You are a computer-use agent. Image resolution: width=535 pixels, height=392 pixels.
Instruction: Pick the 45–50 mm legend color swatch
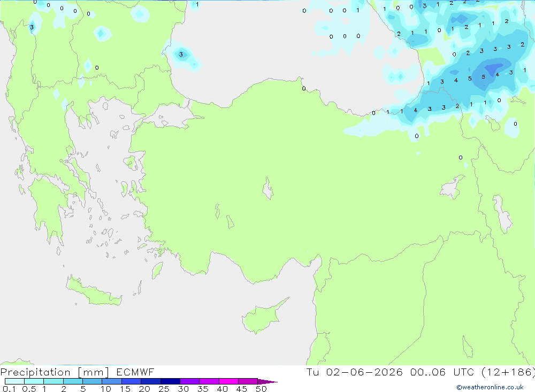point(248,381)
